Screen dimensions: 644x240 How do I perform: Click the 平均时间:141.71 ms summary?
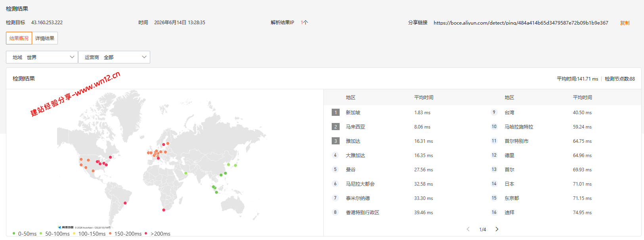(577, 79)
